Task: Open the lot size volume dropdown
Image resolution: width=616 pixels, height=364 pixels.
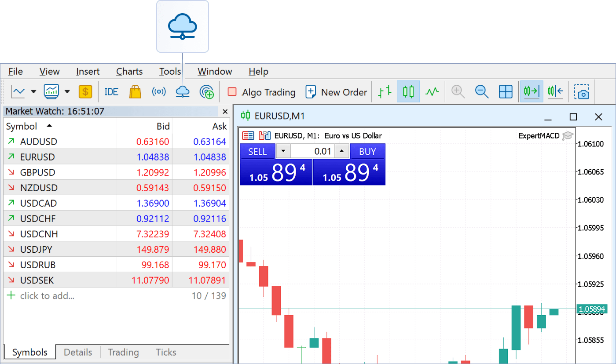Action: point(283,151)
